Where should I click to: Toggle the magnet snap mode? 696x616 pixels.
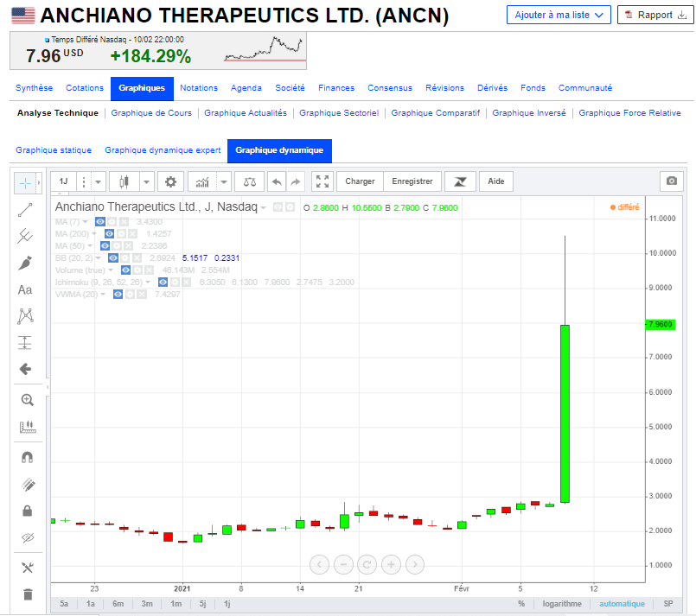pos(28,458)
